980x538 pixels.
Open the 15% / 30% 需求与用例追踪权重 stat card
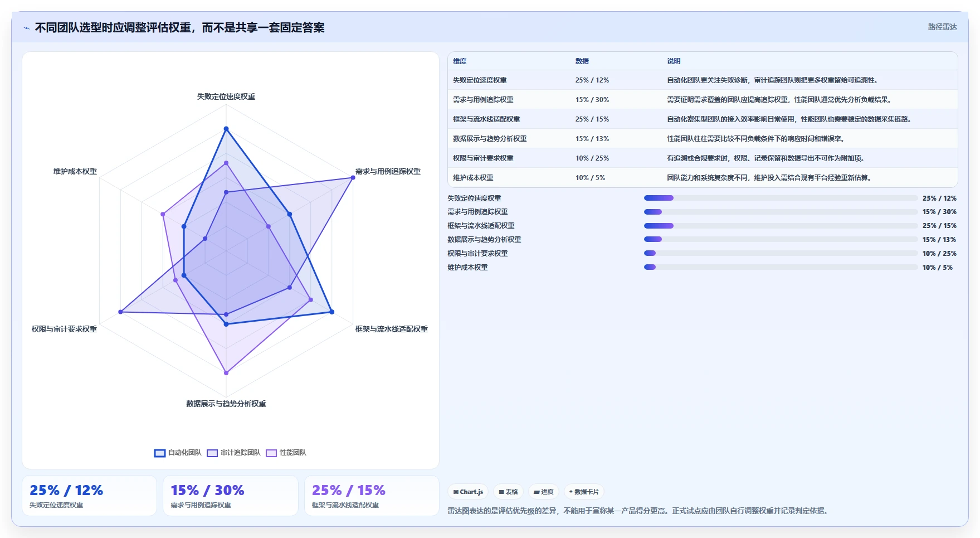pos(231,496)
